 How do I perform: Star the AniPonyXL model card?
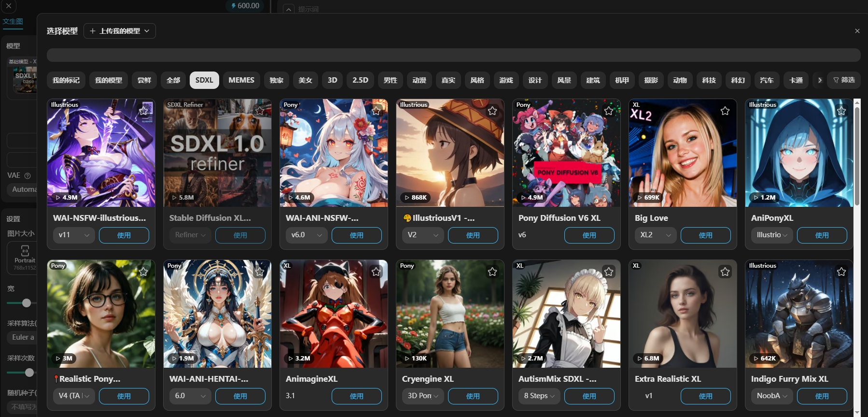click(x=841, y=111)
